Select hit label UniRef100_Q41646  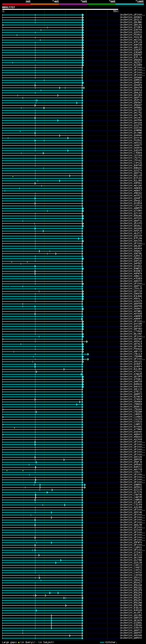click(131, 228)
